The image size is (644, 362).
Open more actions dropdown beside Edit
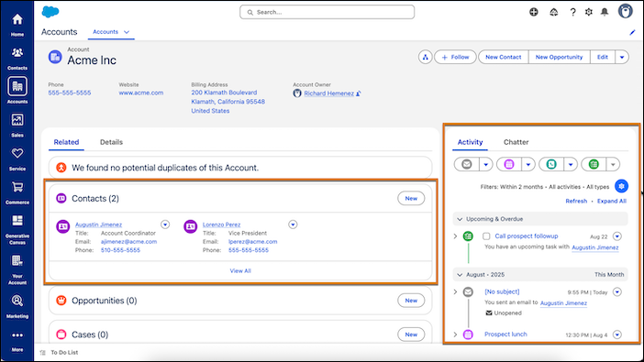click(x=622, y=57)
